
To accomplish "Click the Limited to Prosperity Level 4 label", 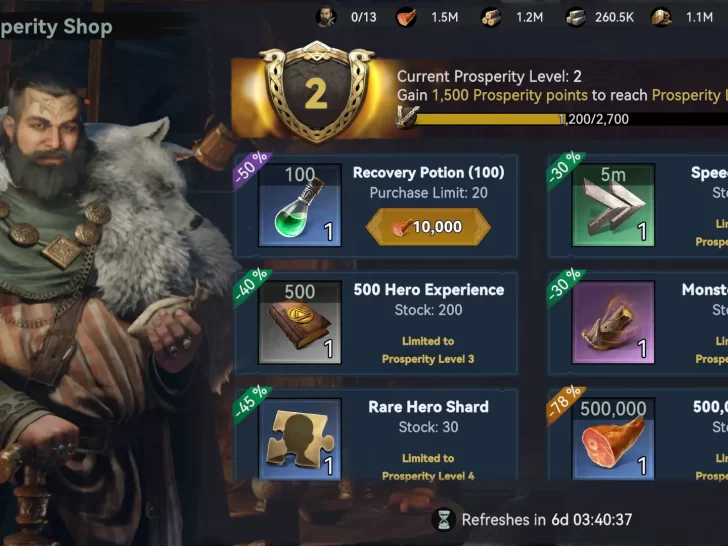I will coord(428,467).
